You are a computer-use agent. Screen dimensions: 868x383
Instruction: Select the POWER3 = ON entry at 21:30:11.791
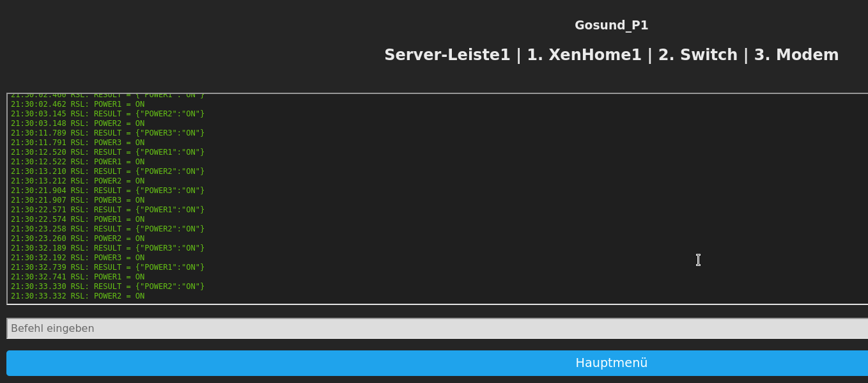click(77, 142)
